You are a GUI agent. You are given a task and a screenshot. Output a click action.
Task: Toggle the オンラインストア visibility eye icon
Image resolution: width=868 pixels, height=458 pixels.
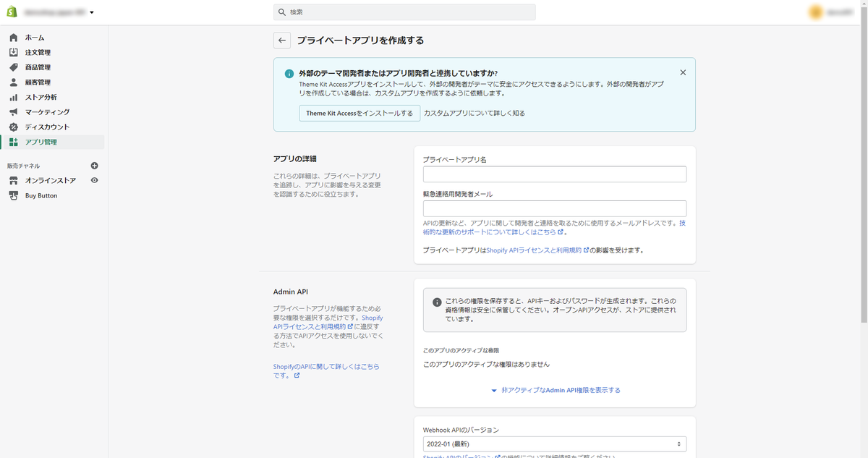[x=93, y=180]
